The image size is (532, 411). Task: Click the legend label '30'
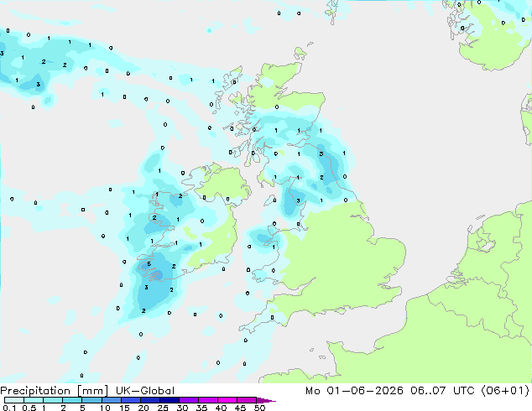coord(182,408)
